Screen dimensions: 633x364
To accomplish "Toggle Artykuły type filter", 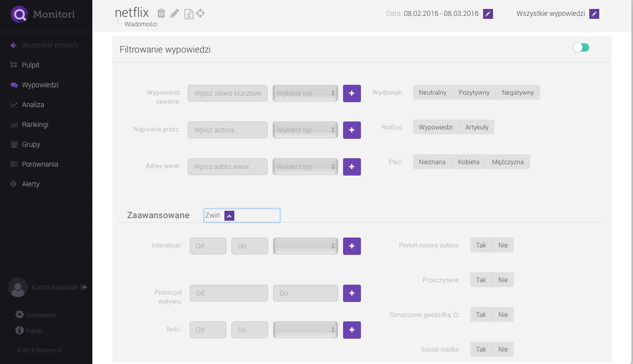I will point(477,127).
